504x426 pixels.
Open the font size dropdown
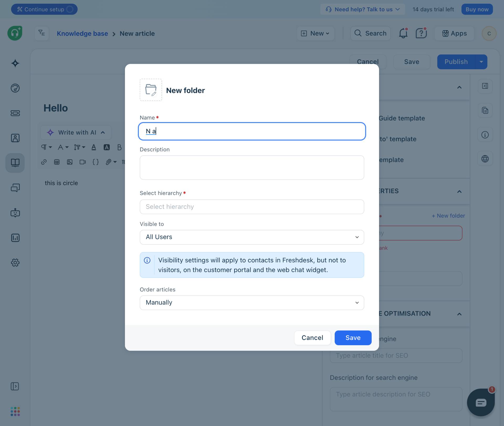coord(79,147)
